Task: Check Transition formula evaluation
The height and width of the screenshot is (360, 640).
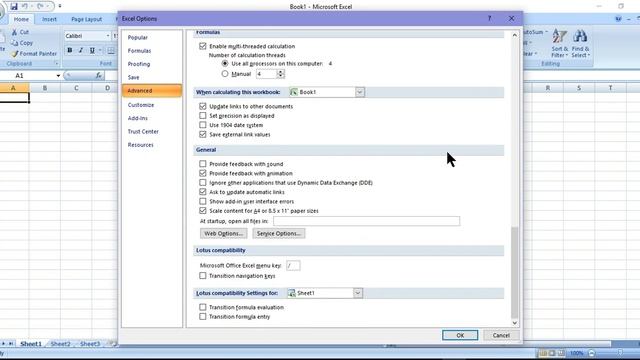Action: 203,307
